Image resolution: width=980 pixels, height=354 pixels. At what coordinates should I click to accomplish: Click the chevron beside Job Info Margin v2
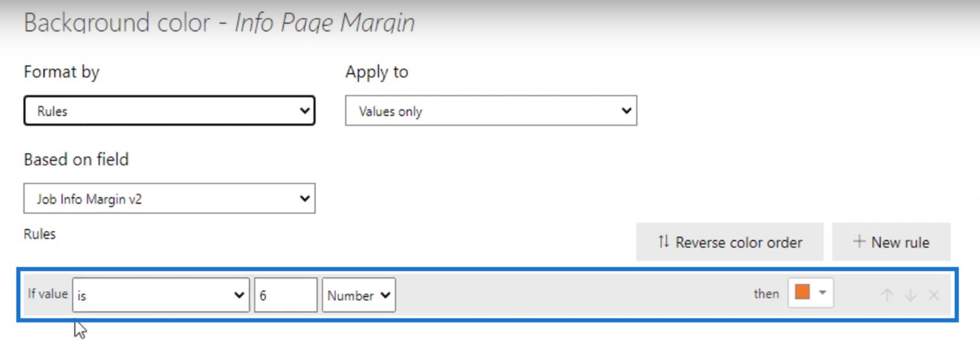point(304,198)
